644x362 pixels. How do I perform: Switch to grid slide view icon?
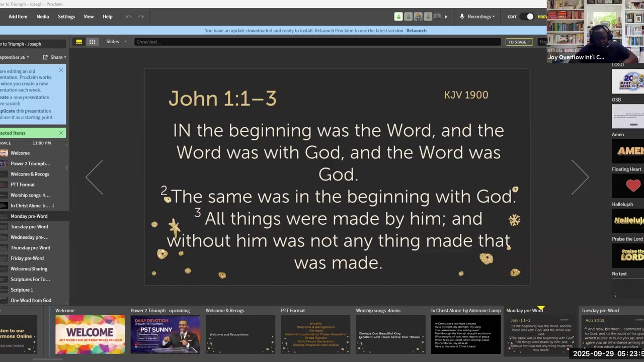[92, 42]
